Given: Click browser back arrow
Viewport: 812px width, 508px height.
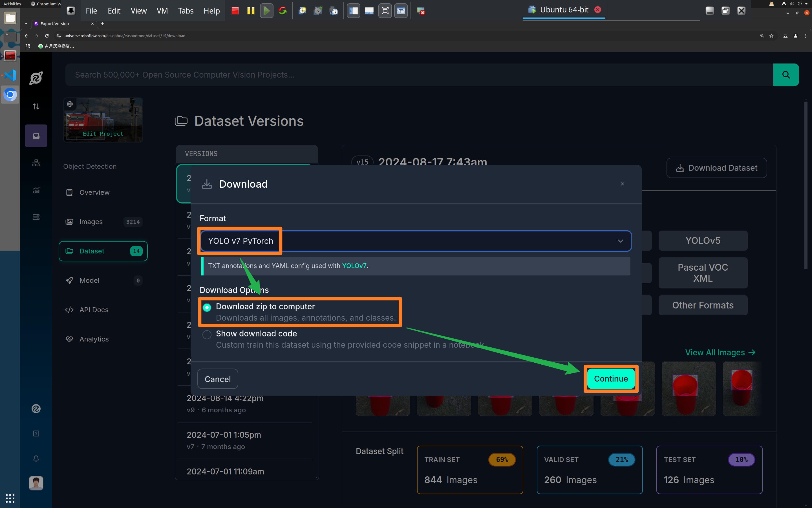Looking at the screenshot, I should [x=27, y=36].
